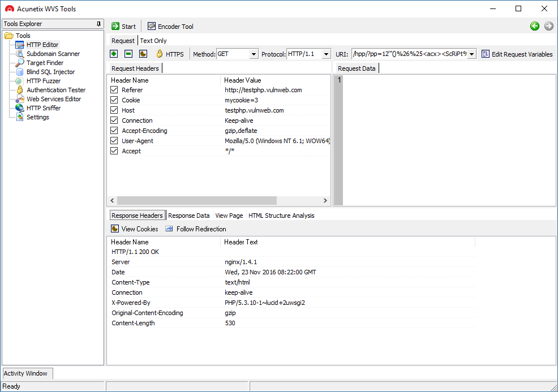
Task: Click the response Date header value
Action: (x=270, y=272)
